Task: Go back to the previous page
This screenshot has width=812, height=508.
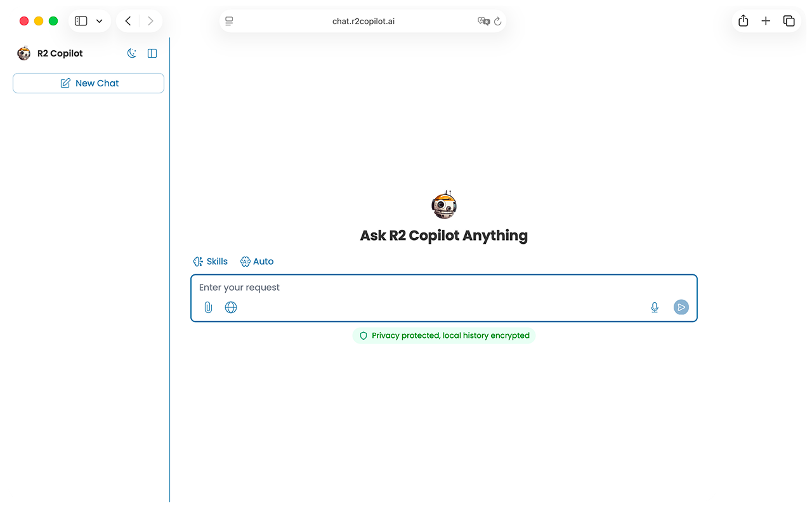Action: click(128, 21)
